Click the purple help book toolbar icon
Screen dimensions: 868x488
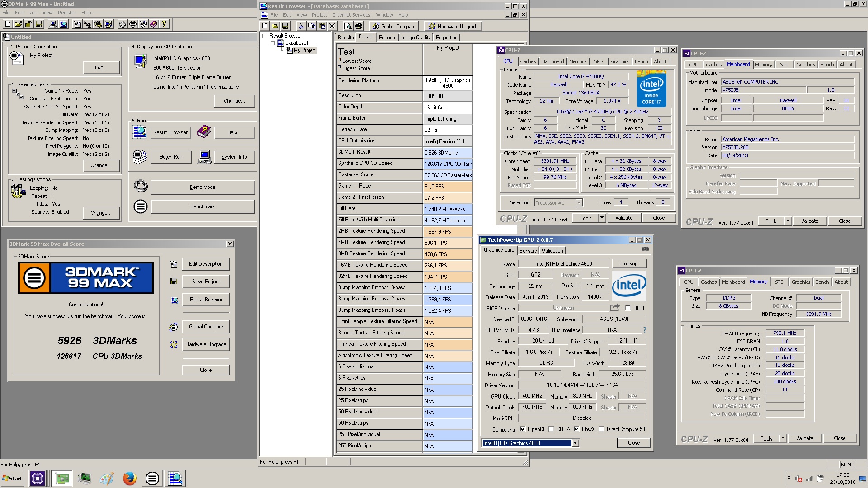tap(154, 24)
